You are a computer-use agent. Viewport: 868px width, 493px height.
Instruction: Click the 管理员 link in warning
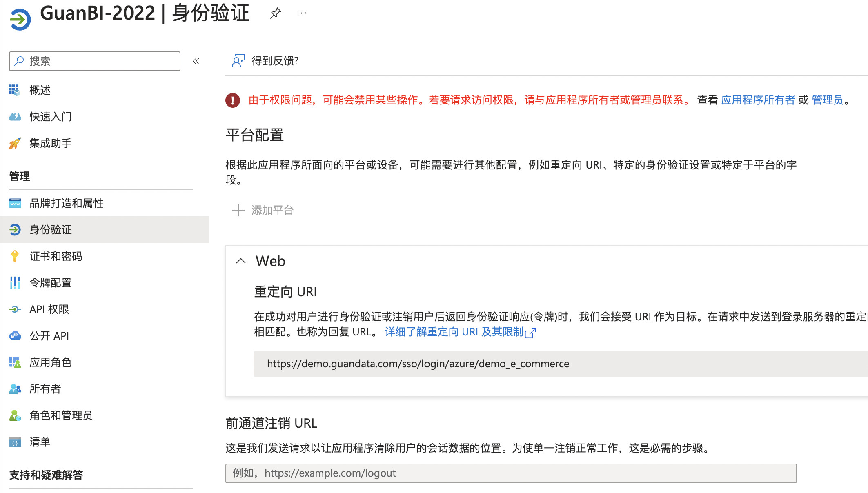click(827, 100)
